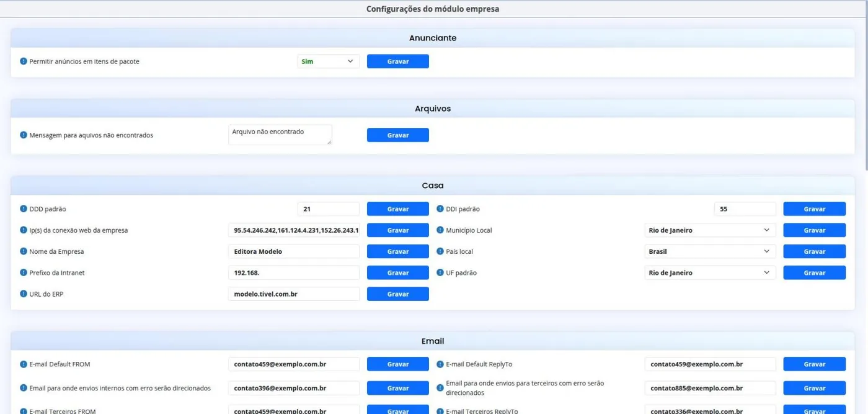Image resolution: width=868 pixels, height=414 pixels.
Task: Click the Arquivos section header
Action: (x=433, y=109)
